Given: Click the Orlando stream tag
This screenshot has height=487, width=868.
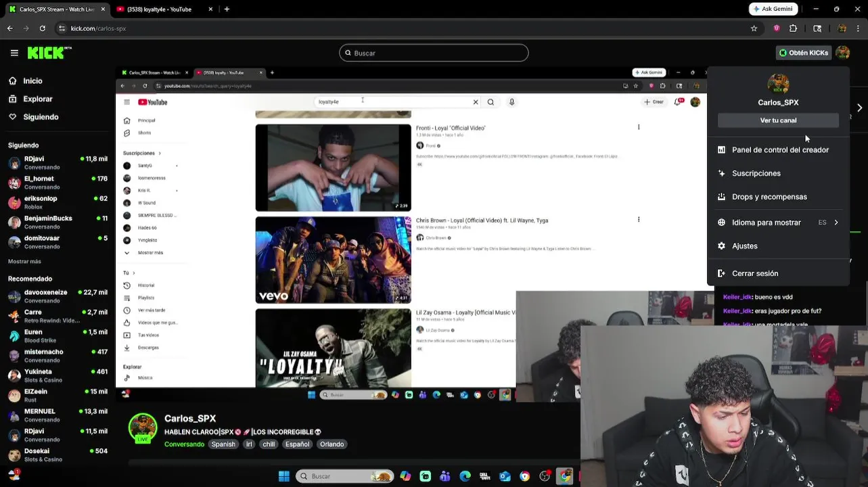Looking at the screenshot, I should click(x=332, y=444).
